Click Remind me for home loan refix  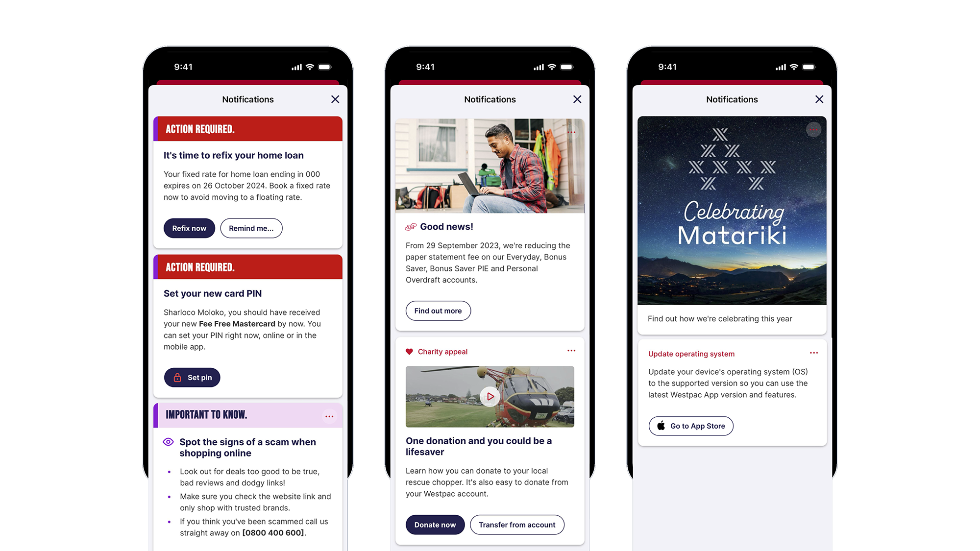click(250, 228)
